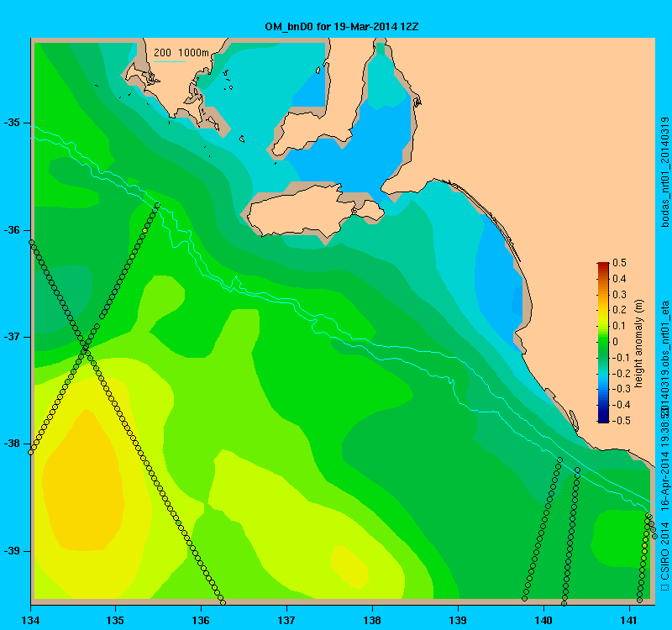The image size is (672, 630).
Task: Select the '-39' latitude tick label
Action: (12, 551)
